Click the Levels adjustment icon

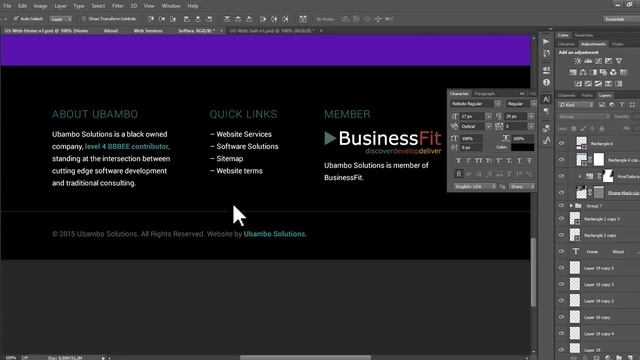pyautogui.click(x=588, y=61)
